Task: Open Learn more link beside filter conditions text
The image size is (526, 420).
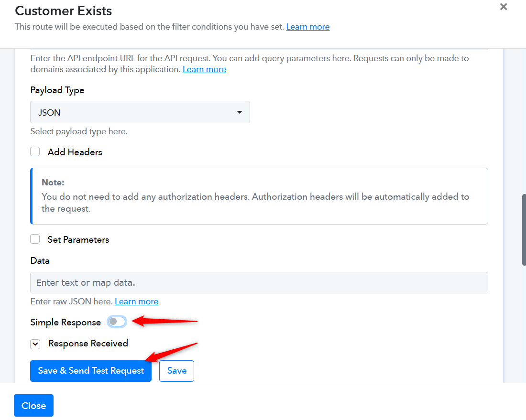Action: [x=307, y=27]
